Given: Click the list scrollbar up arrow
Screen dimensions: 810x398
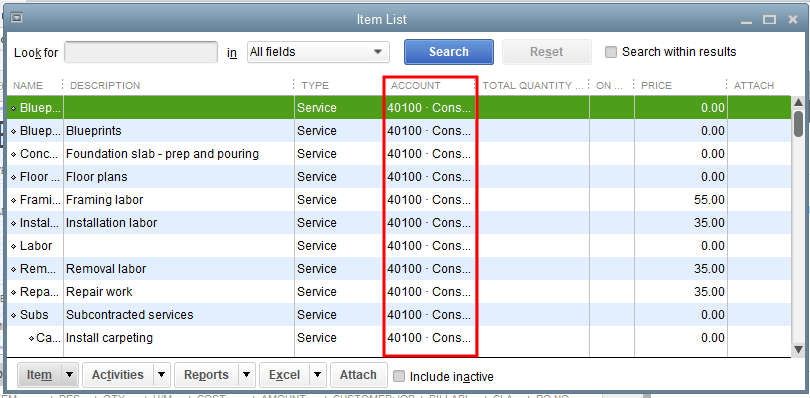Looking at the screenshot, I should (798, 102).
